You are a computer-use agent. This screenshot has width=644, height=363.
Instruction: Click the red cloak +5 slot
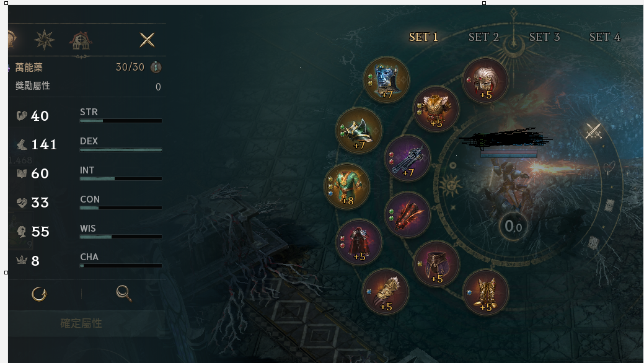click(359, 242)
